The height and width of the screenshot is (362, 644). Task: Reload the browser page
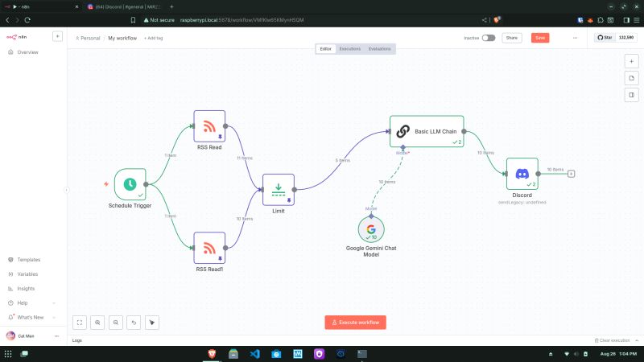pyautogui.click(x=27, y=19)
